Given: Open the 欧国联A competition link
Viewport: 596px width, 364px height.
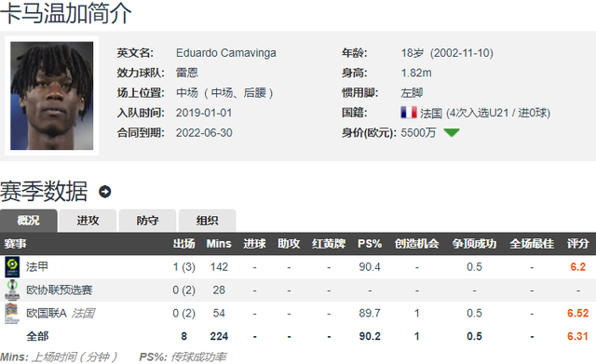Looking at the screenshot, I should [47, 313].
